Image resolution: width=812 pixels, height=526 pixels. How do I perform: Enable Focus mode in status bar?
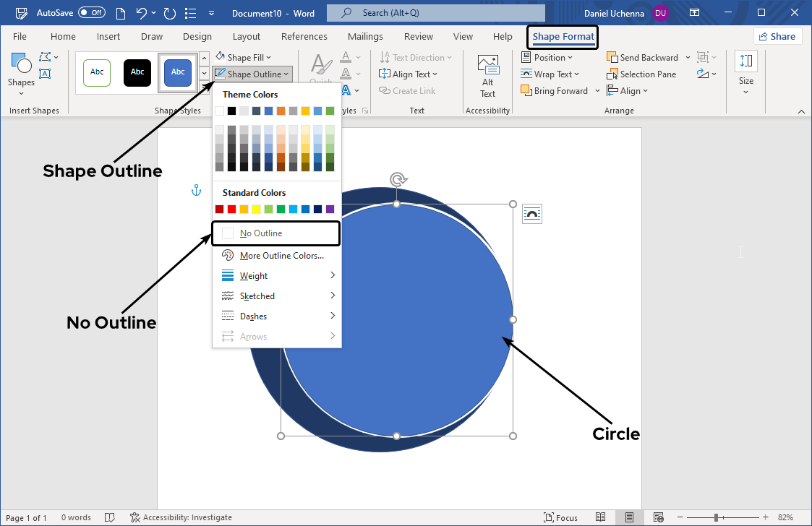[560, 517]
